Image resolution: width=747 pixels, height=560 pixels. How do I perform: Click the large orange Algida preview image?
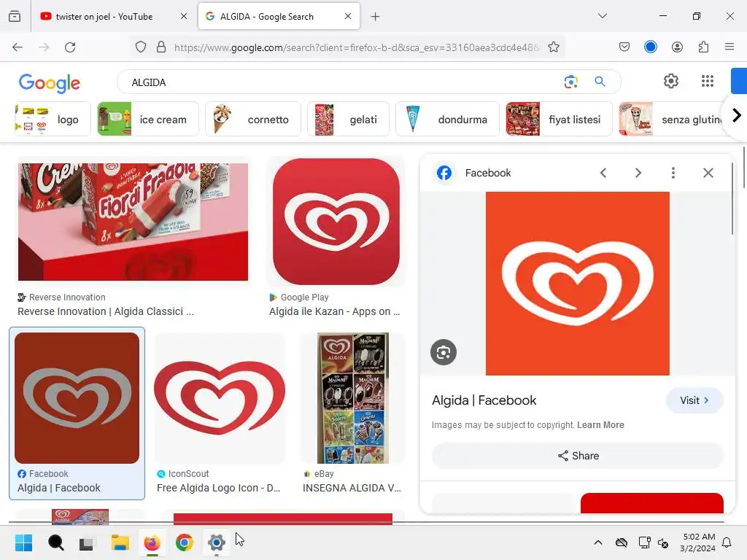(578, 284)
